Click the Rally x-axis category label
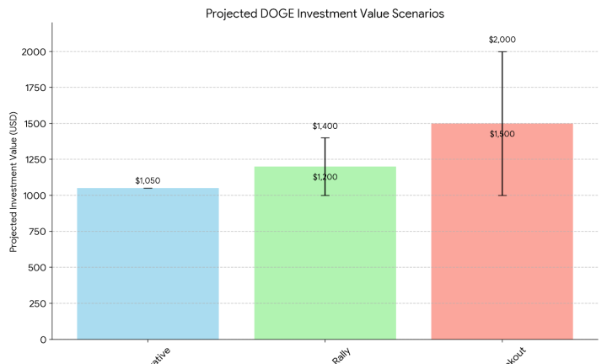This screenshot has width=607, height=364. tap(336, 357)
